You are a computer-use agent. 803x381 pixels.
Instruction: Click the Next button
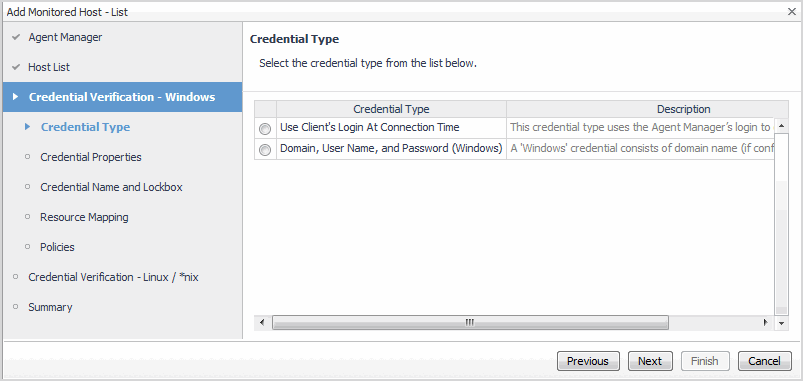[x=650, y=361]
